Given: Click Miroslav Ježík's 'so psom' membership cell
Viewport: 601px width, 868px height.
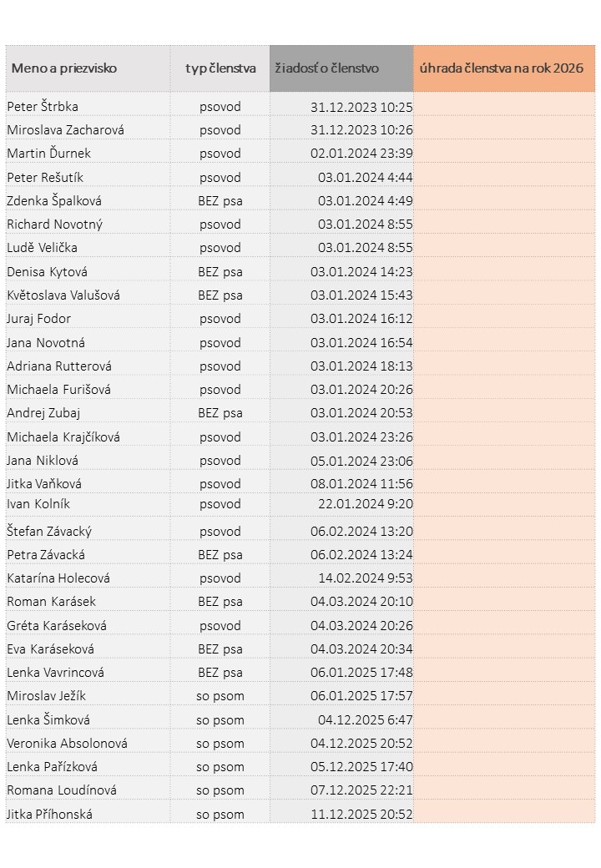Looking at the screenshot, I should point(220,696).
